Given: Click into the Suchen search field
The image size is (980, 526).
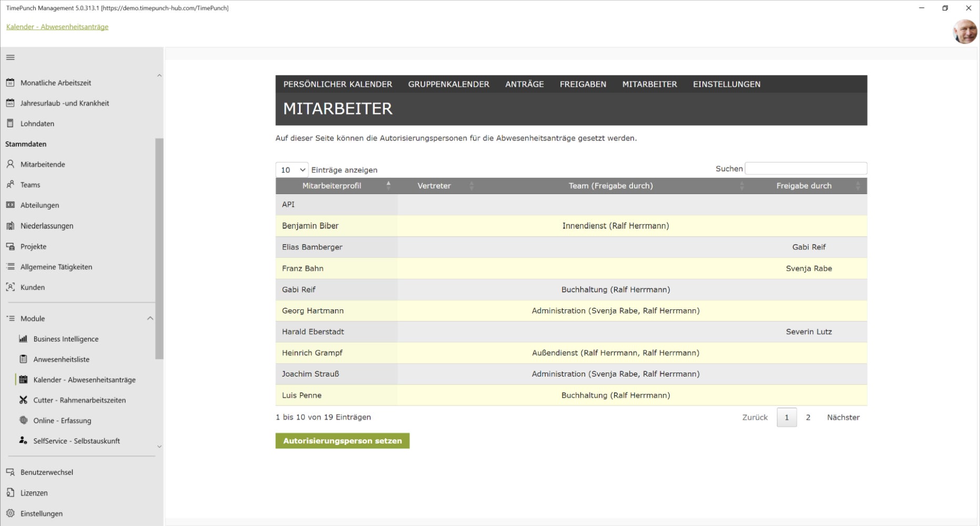Looking at the screenshot, I should 806,168.
